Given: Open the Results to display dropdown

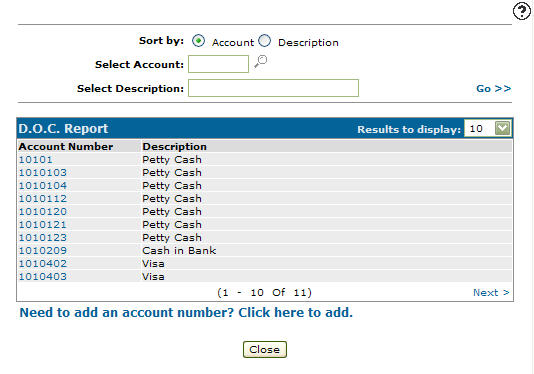Looking at the screenshot, I should (488, 129).
